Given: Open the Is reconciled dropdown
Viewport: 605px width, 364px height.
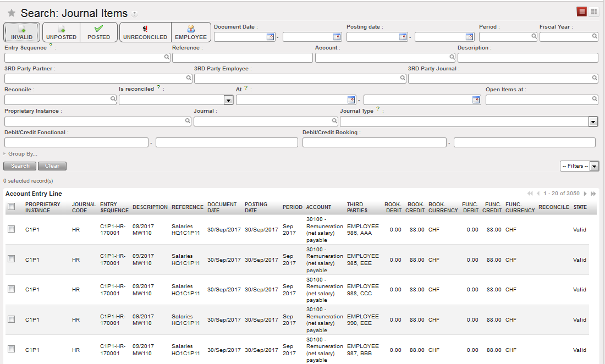Looking at the screenshot, I should coord(228,100).
